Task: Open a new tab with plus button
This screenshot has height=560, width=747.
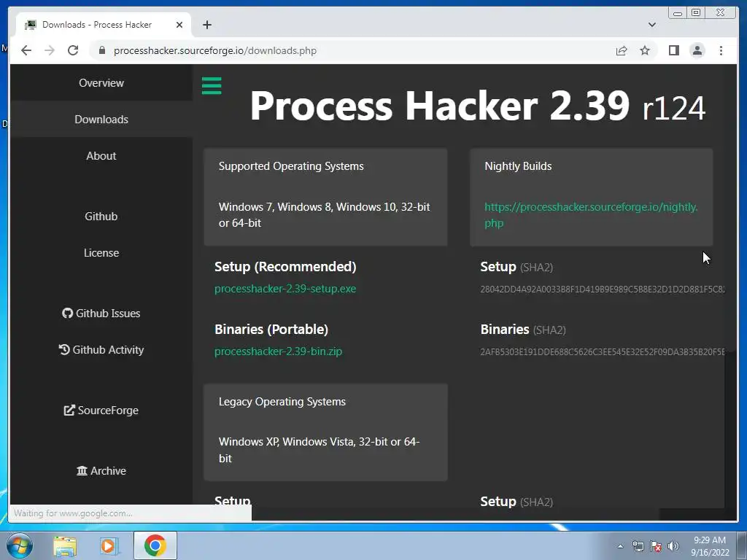Action: pos(206,25)
